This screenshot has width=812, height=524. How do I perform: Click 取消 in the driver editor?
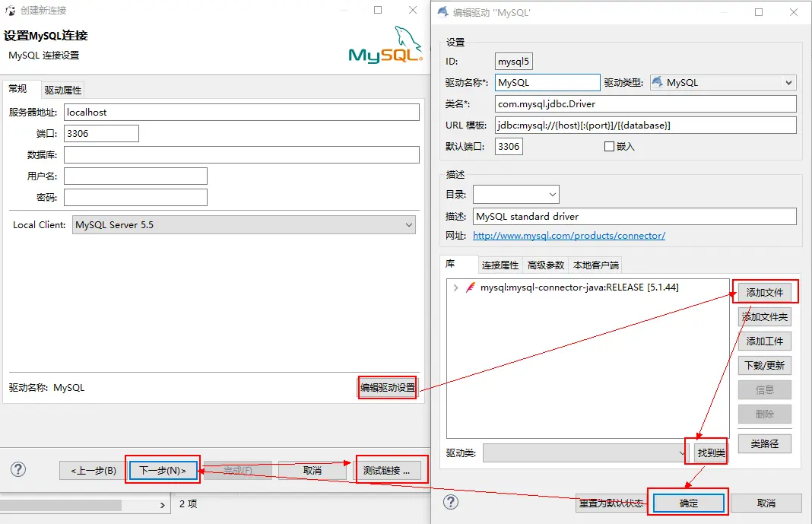click(x=766, y=503)
